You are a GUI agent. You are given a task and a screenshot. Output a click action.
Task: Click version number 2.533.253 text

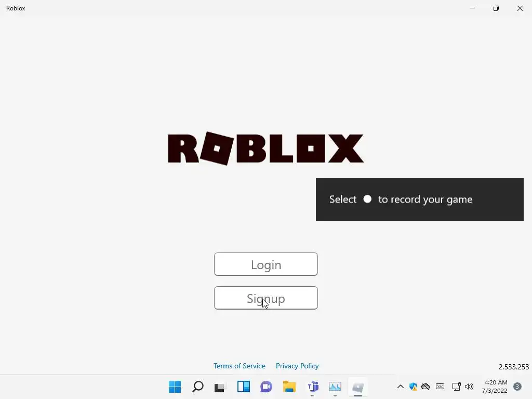tap(513, 367)
